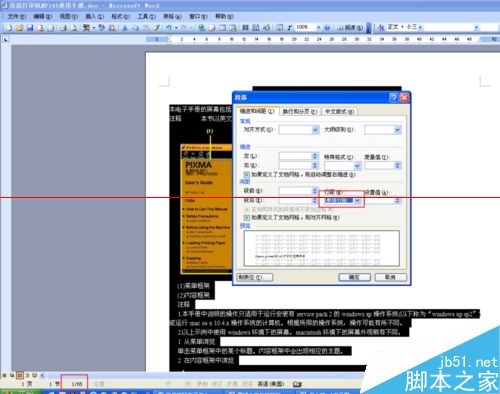Screen dimensions: 500x394
Task: Click 英语(美国) language in status bar
Action: (x=271, y=384)
